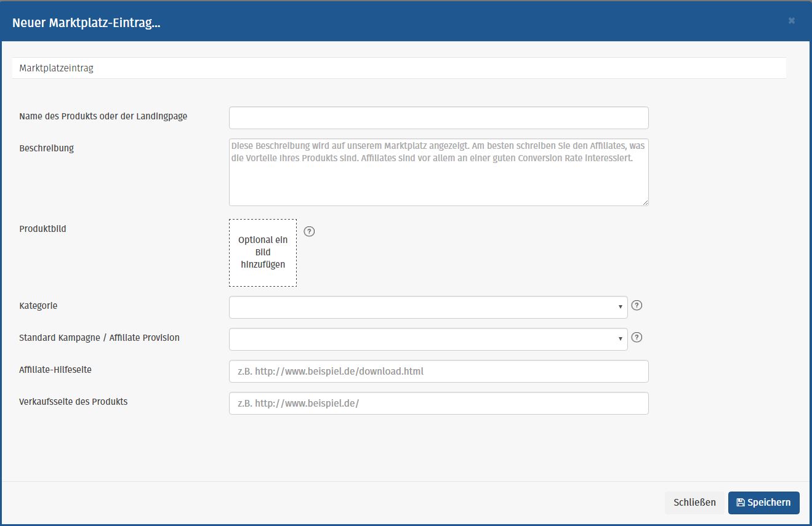Click the 'Verkaufsseite des Produkts' label
812x526 pixels.
pos(73,402)
